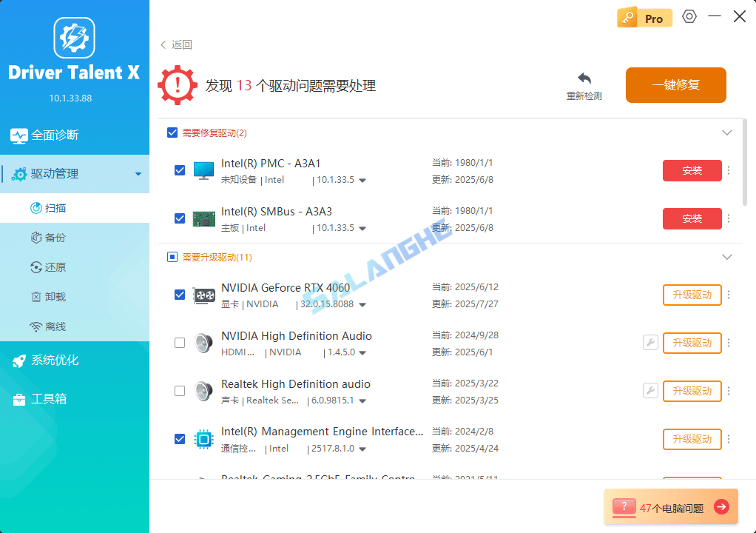Switch to the 扫描 scan menu item
Image resolution: width=756 pixels, height=533 pixels.
[53, 207]
